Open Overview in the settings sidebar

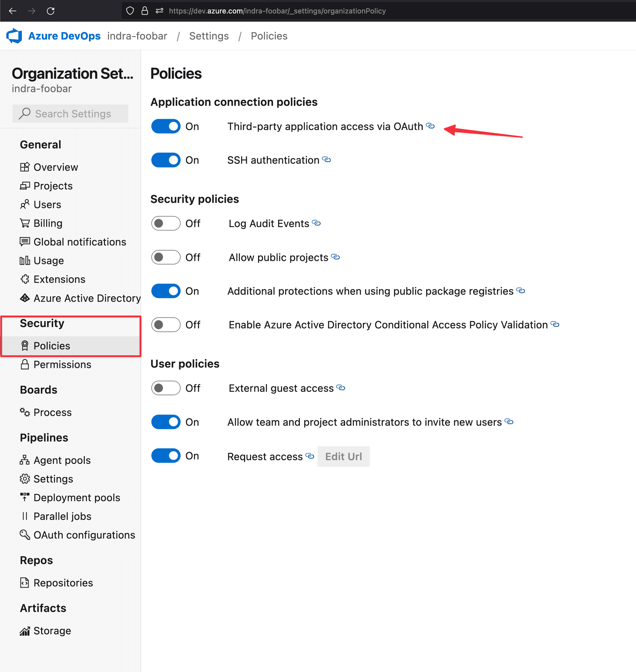[x=70, y=167]
